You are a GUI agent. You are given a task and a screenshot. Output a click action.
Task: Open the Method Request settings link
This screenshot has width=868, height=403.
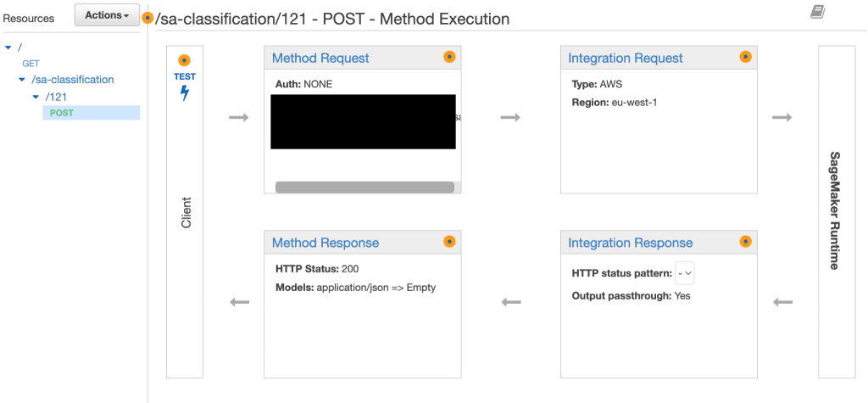coord(320,59)
